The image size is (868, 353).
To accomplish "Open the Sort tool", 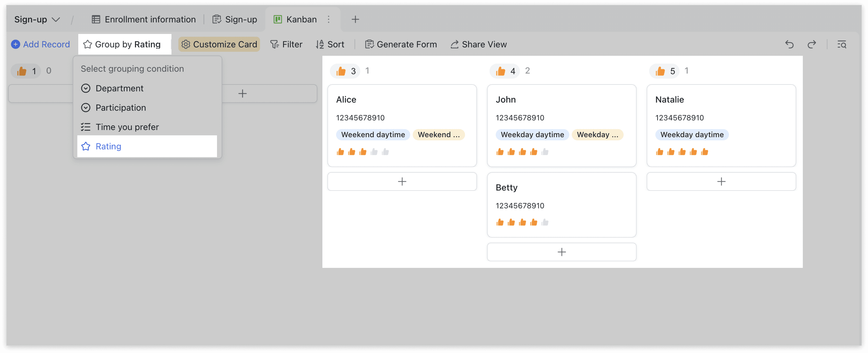I will [x=330, y=44].
